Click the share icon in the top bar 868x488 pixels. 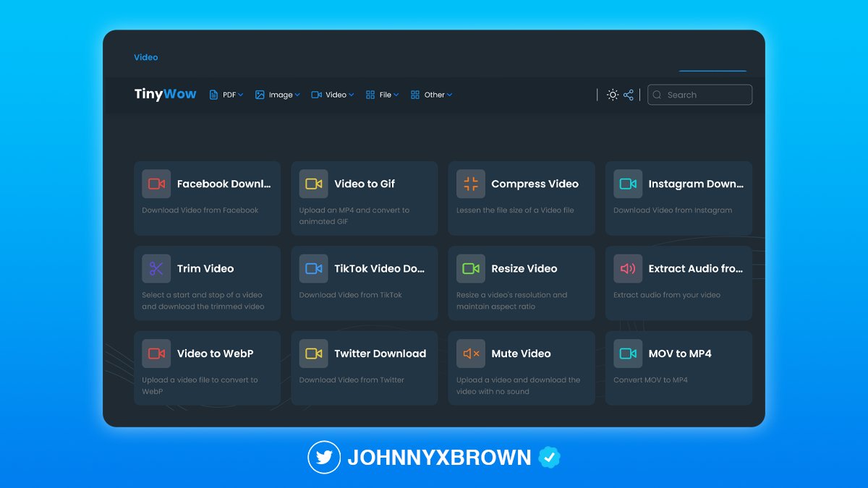click(628, 95)
